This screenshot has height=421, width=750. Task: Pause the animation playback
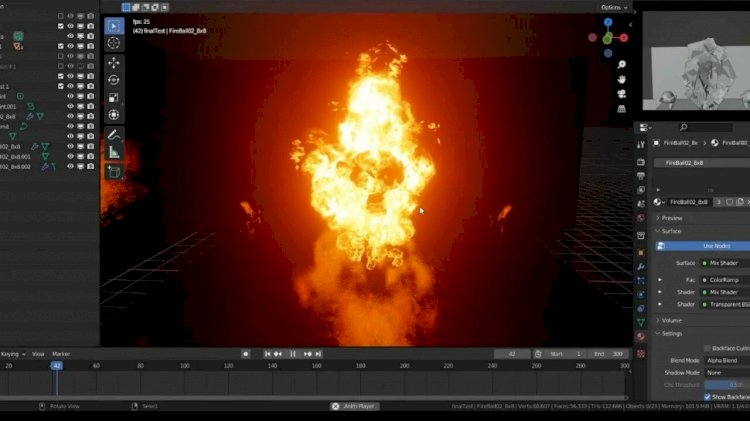point(292,354)
